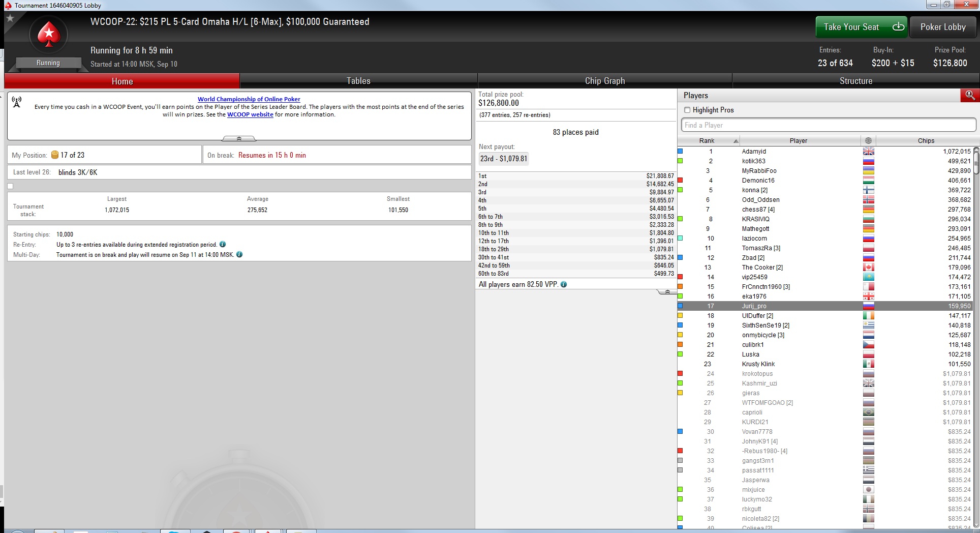The height and width of the screenshot is (533, 980).
Task: Click the Georgian flag beside eka1976
Action: 869,297
